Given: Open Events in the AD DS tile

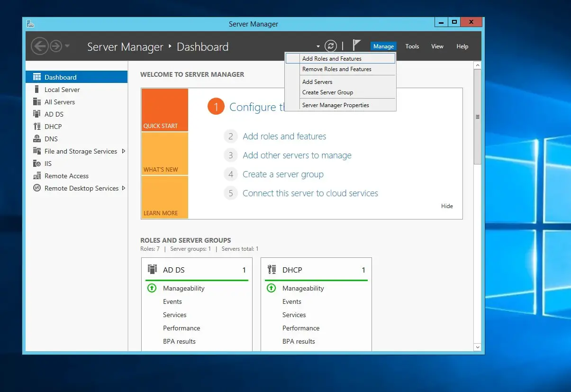Looking at the screenshot, I should point(172,301).
